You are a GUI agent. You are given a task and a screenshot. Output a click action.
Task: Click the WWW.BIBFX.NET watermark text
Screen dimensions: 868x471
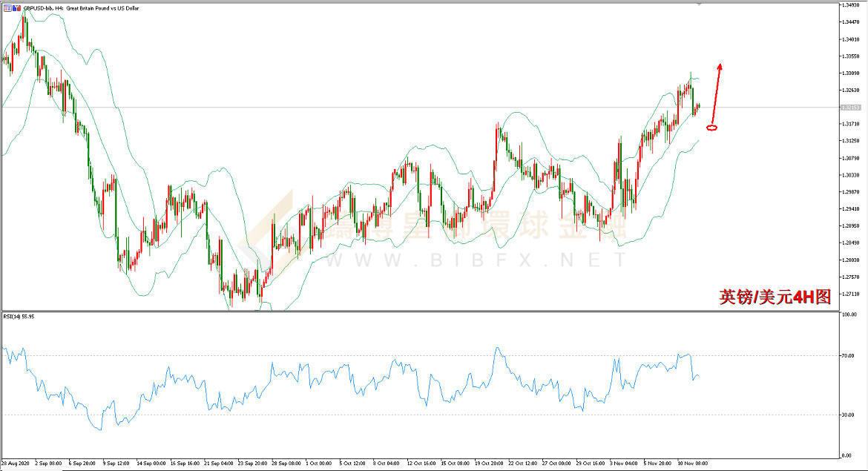475,260
